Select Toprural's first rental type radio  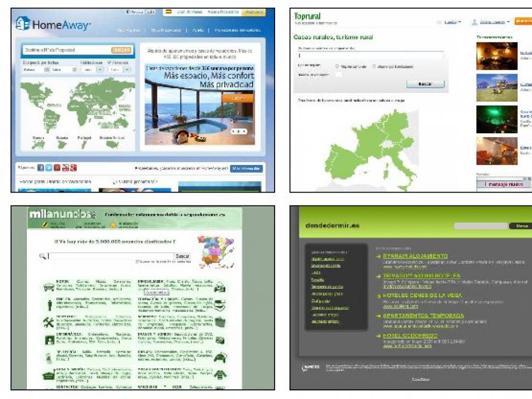tap(337, 67)
